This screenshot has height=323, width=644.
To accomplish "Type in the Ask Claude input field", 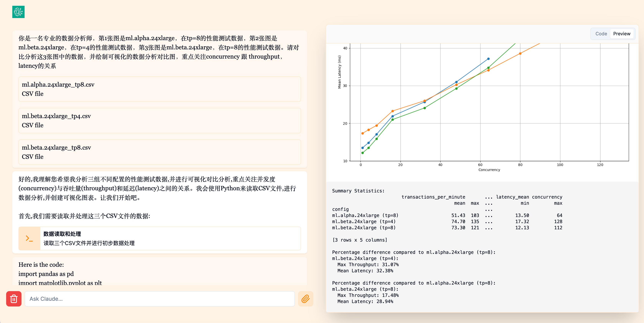I will point(159,298).
